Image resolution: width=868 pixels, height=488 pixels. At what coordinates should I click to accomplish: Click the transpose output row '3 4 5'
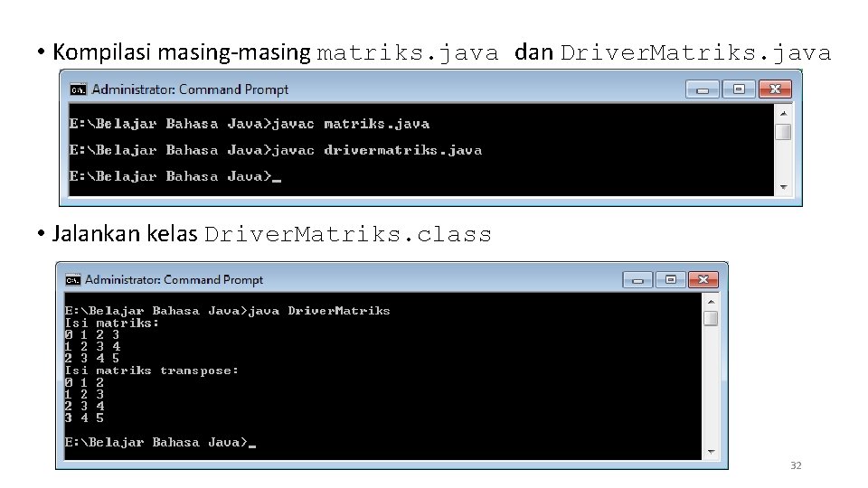84,418
